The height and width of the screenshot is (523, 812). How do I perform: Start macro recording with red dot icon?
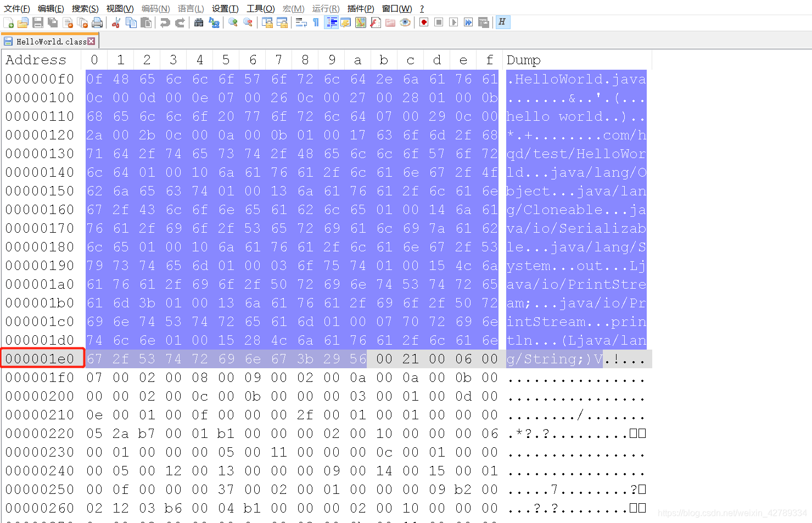pos(424,23)
